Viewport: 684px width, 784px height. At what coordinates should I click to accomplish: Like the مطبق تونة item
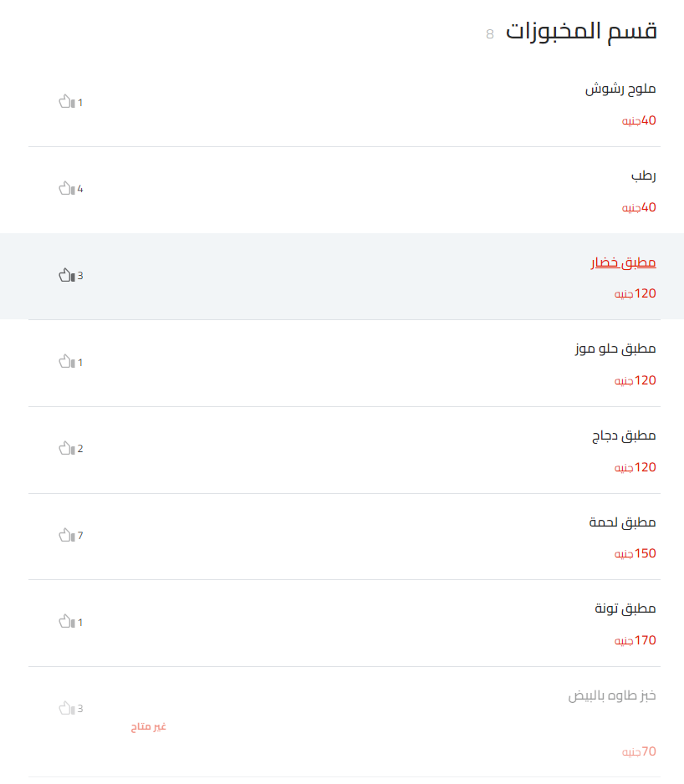[67, 622]
